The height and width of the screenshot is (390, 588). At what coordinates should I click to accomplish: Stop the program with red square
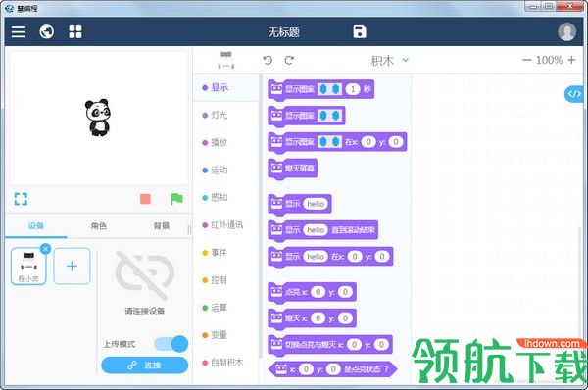[145, 199]
